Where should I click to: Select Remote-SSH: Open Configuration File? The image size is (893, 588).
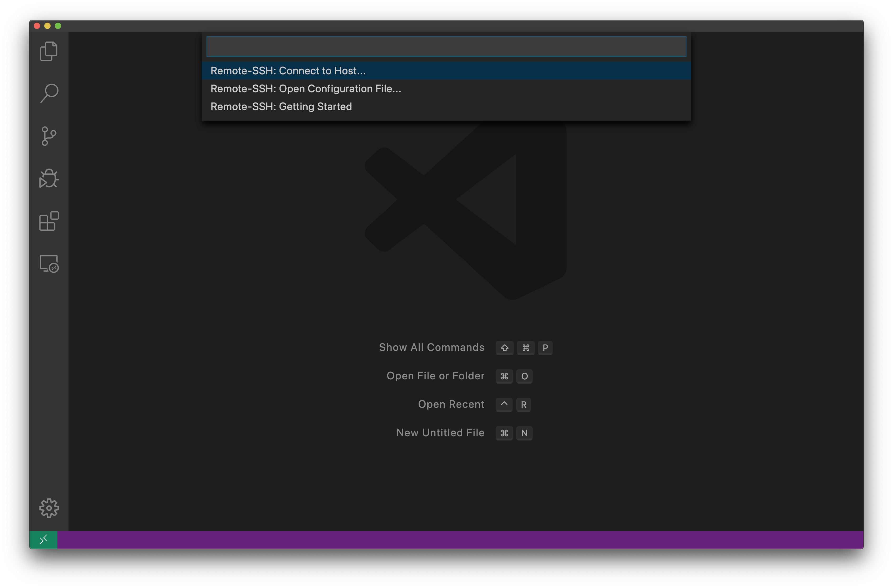305,89
